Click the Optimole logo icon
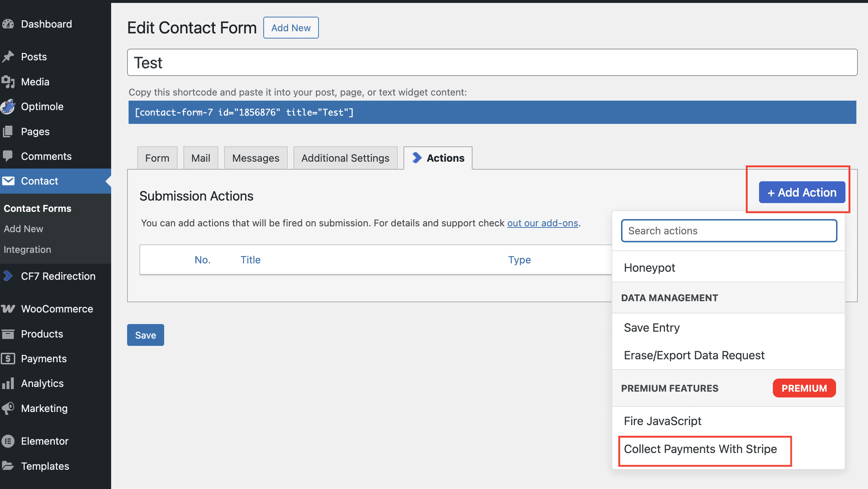The image size is (868, 489). [8, 106]
